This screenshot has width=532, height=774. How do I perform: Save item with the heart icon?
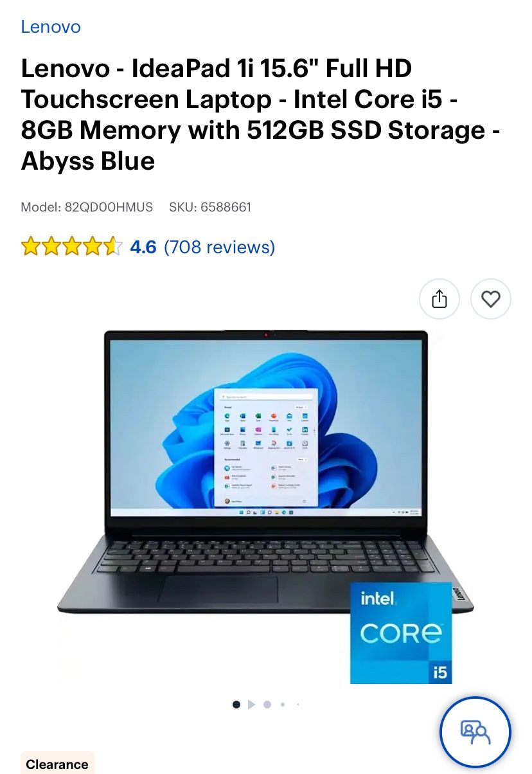point(491,299)
